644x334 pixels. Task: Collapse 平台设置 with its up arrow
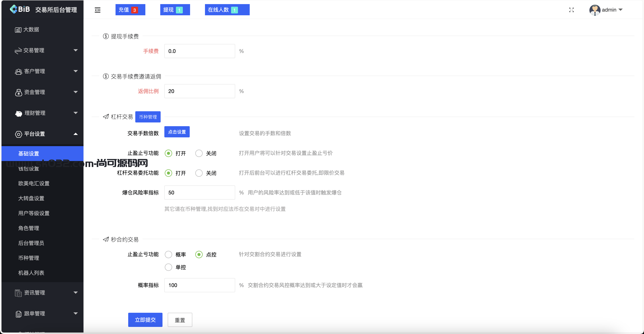tap(75, 134)
